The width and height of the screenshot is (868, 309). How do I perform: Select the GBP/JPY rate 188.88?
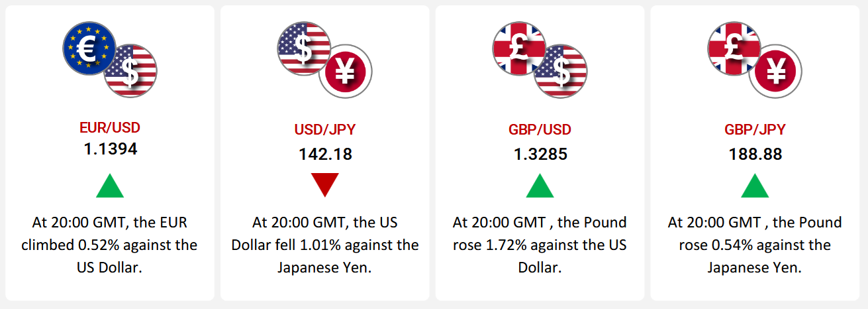tap(755, 154)
